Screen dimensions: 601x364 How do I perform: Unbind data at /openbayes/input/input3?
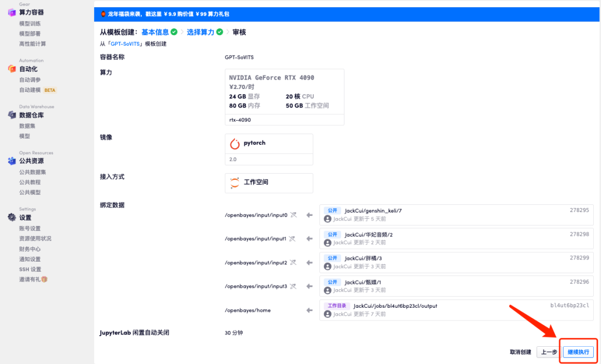[x=293, y=286]
